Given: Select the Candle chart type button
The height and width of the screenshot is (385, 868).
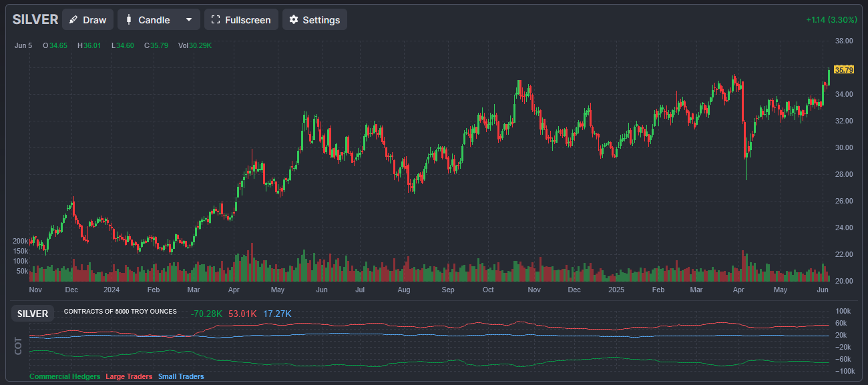Looking at the screenshot, I should (x=148, y=20).
